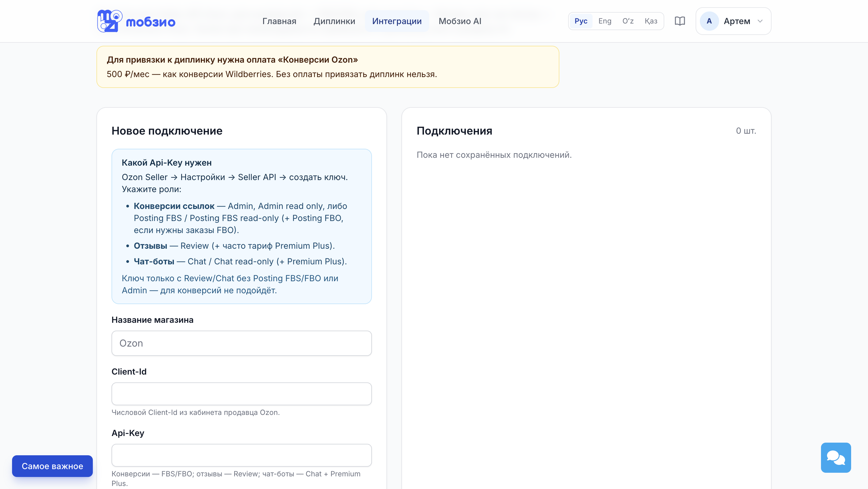Open the support chat bubble icon
This screenshot has width=868, height=489.
click(836, 457)
